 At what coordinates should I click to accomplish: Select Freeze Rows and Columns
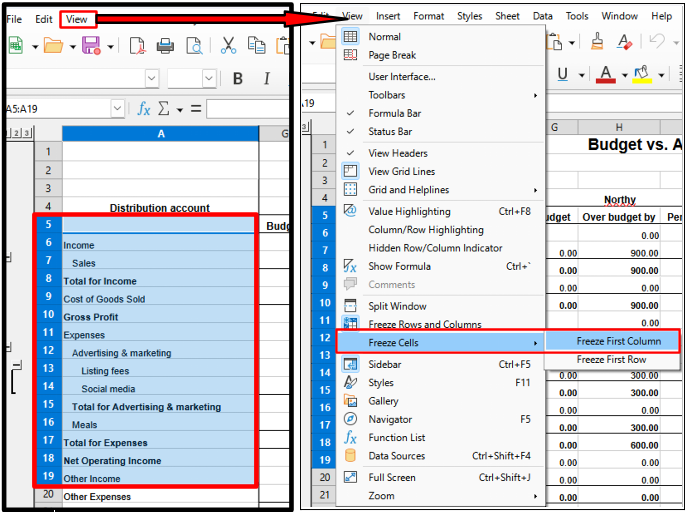[x=440, y=324]
